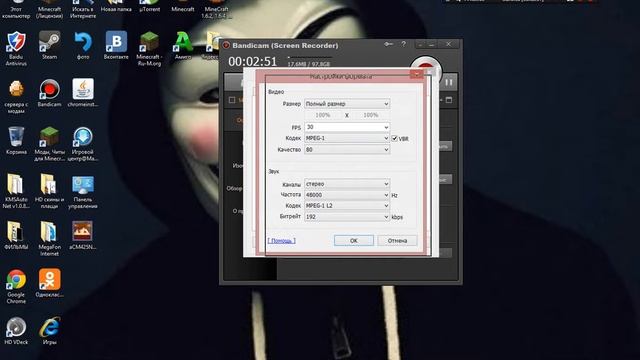Open the Baidu Antivirus desktop shortcut
Viewport: 640px width, 360px height.
click(16, 48)
